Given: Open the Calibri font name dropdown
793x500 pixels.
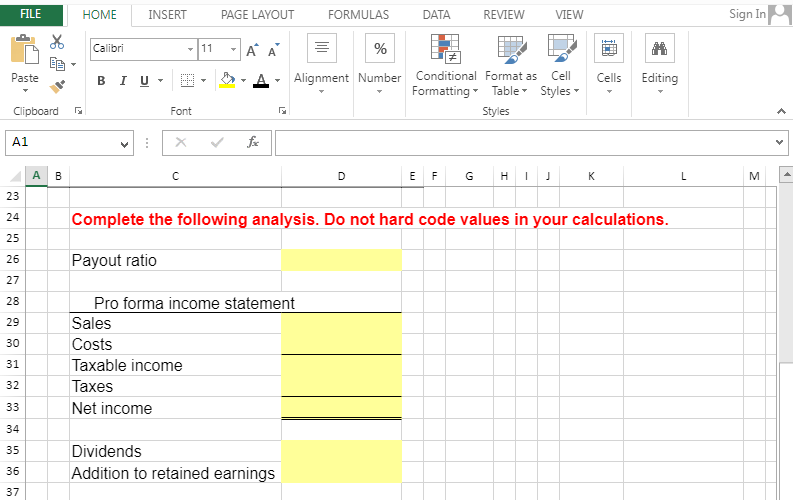Looking at the screenshot, I should click(190, 50).
